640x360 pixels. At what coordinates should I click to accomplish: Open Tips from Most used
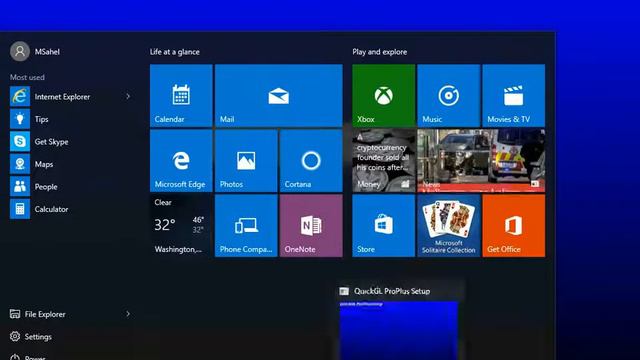tap(71, 119)
